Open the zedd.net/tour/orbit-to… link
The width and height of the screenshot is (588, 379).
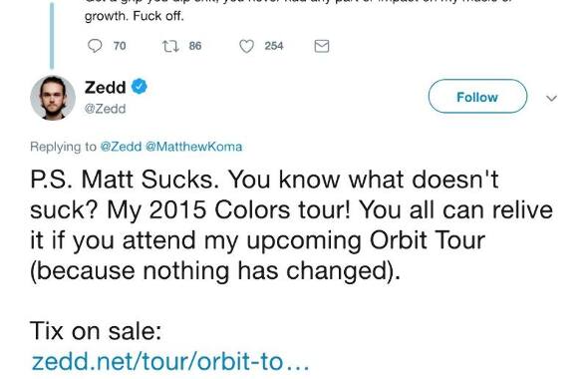click(x=170, y=361)
